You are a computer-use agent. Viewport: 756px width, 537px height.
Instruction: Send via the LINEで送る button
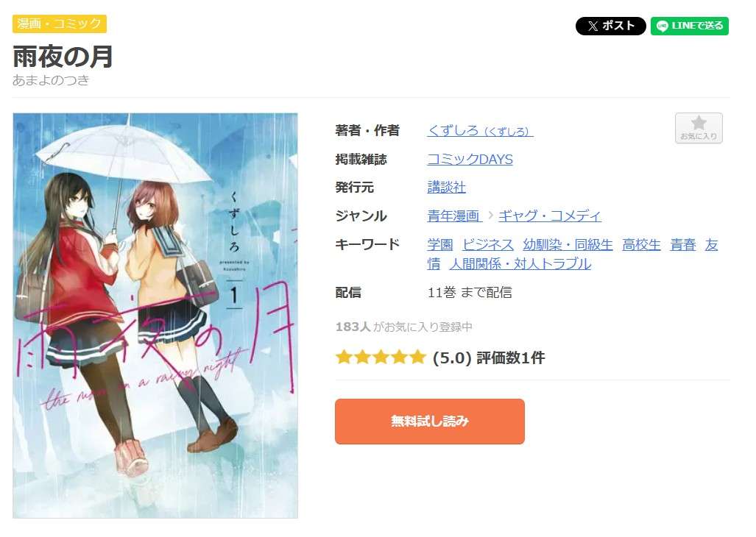coord(690,26)
